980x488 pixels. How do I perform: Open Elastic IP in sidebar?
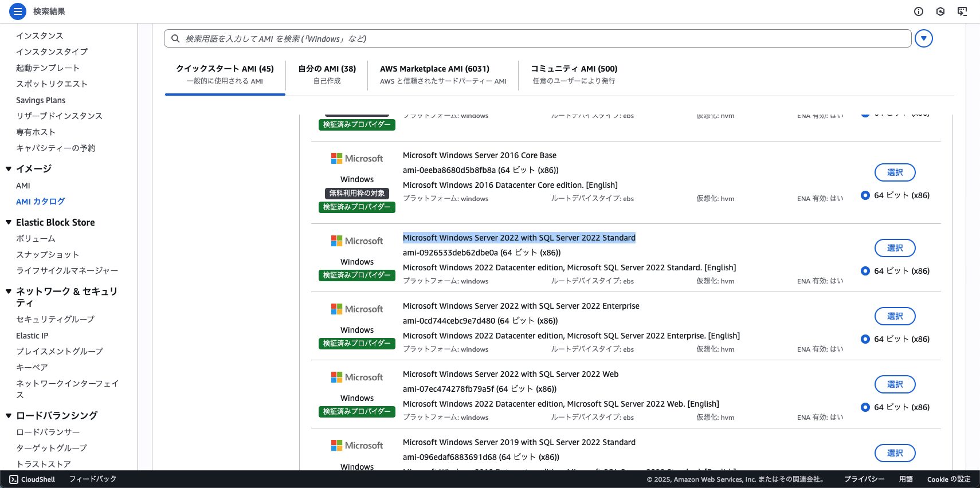tap(32, 336)
